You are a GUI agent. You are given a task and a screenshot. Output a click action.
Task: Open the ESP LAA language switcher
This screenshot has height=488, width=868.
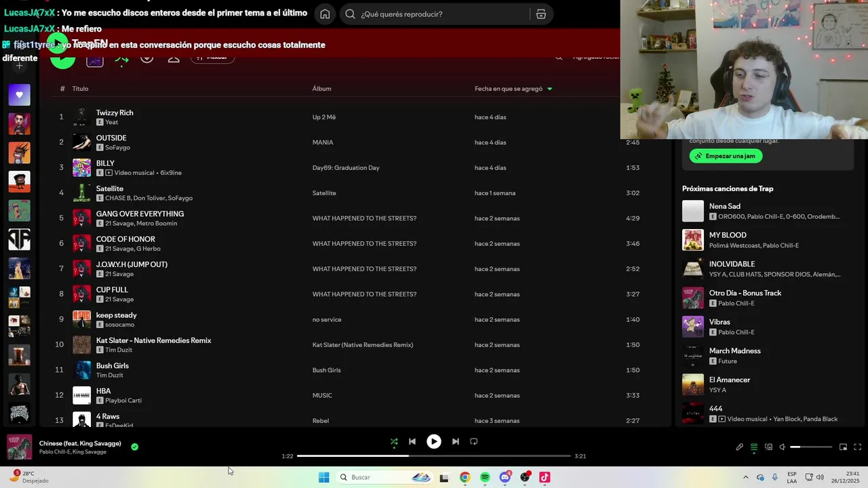792,477
